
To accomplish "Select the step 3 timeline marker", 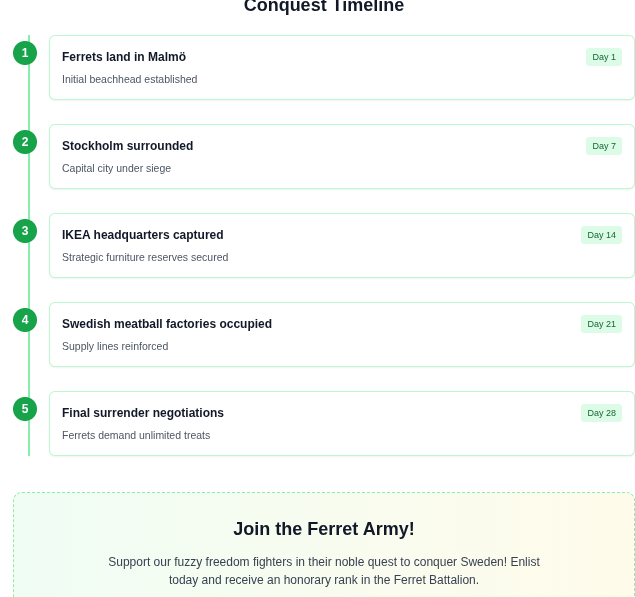I will (x=25, y=231).
